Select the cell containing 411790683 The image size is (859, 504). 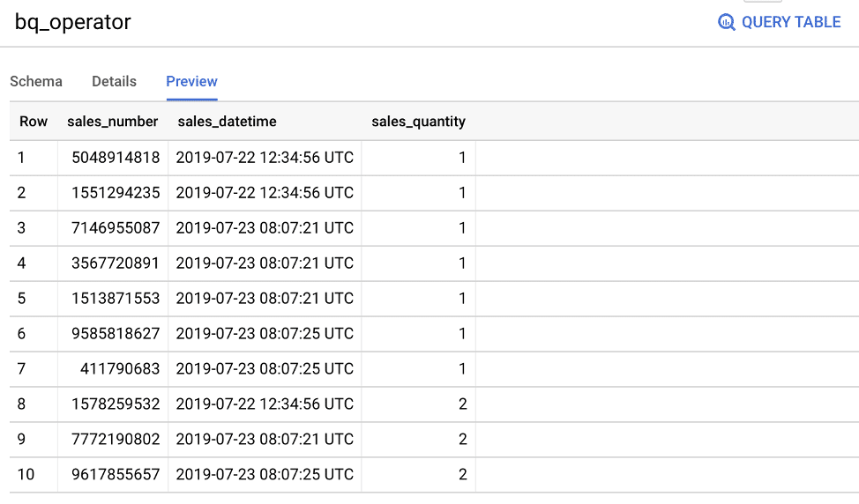(x=113, y=369)
